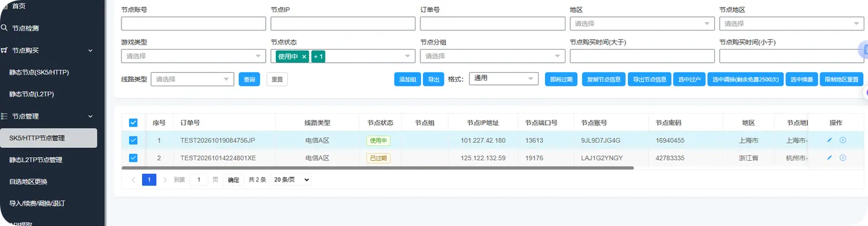The height and width of the screenshot is (226, 868).
Task: Click the 查询 search button
Action: (249, 79)
